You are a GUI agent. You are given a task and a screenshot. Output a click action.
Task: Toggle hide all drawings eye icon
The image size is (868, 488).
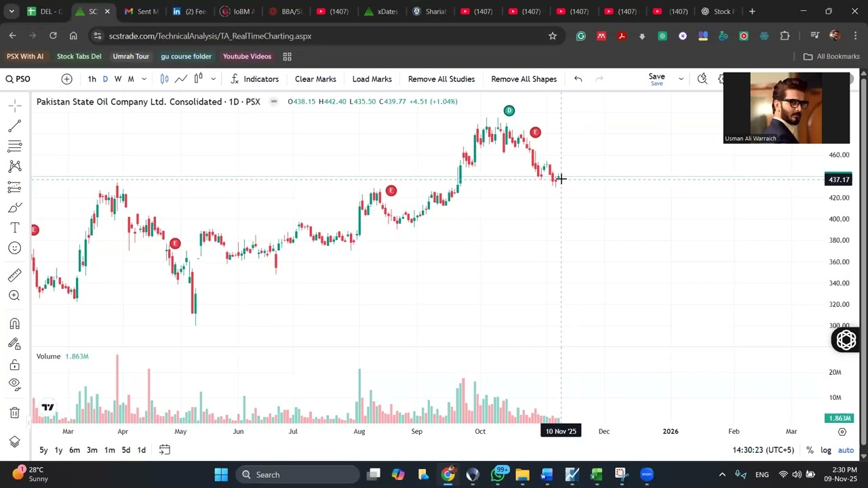pyautogui.click(x=14, y=384)
